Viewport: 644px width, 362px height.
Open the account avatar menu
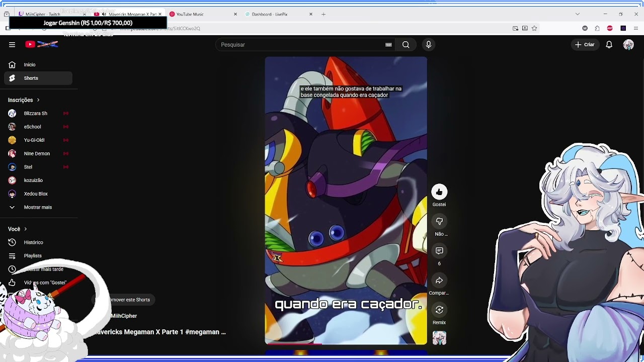point(628,45)
